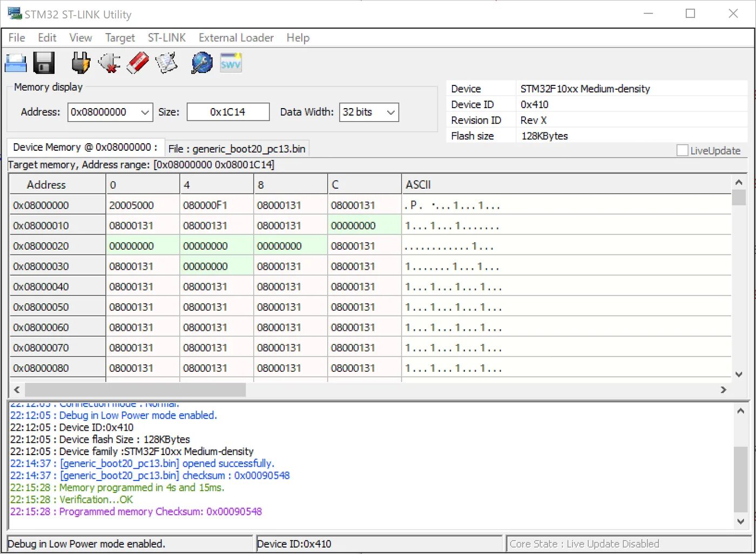756x554 pixels.
Task: Select row address 0x08000080
Action: coord(57,368)
